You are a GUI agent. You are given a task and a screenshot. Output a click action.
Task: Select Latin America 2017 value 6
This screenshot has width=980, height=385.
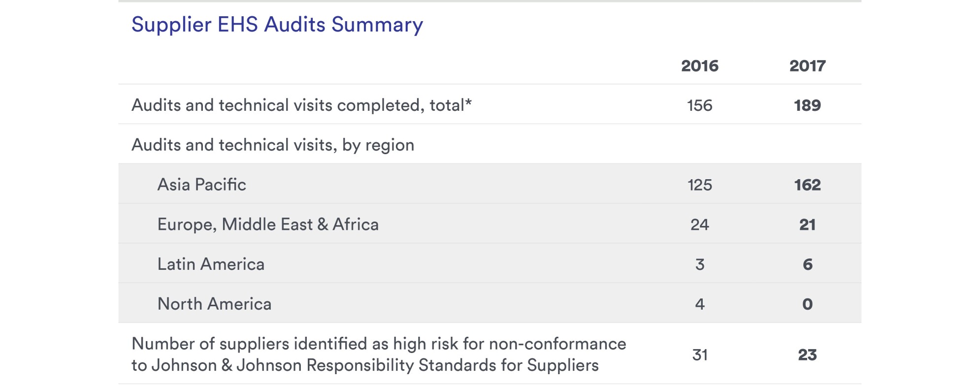click(807, 264)
